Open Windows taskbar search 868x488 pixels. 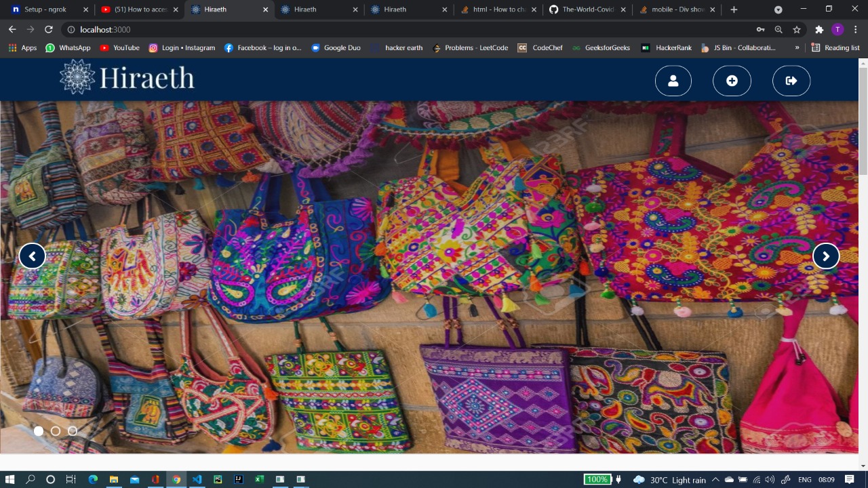(x=31, y=479)
